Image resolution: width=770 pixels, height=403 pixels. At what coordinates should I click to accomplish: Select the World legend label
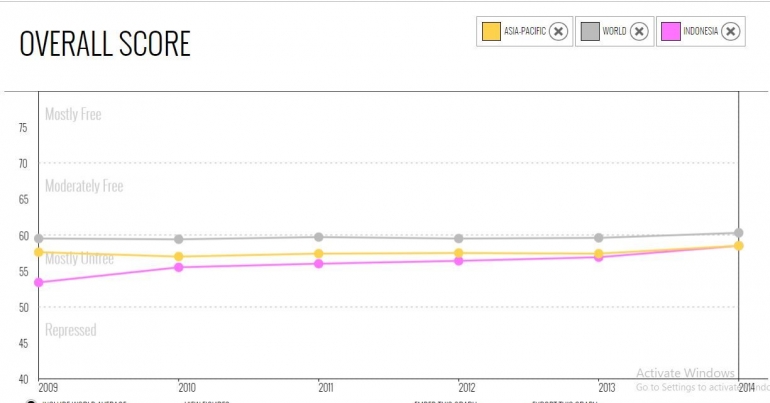(x=614, y=32)
